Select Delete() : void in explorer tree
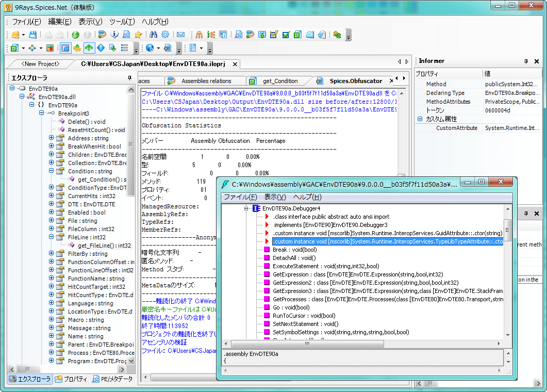The width and height of the screenshot is (547, 392). [x=87, y=122]
